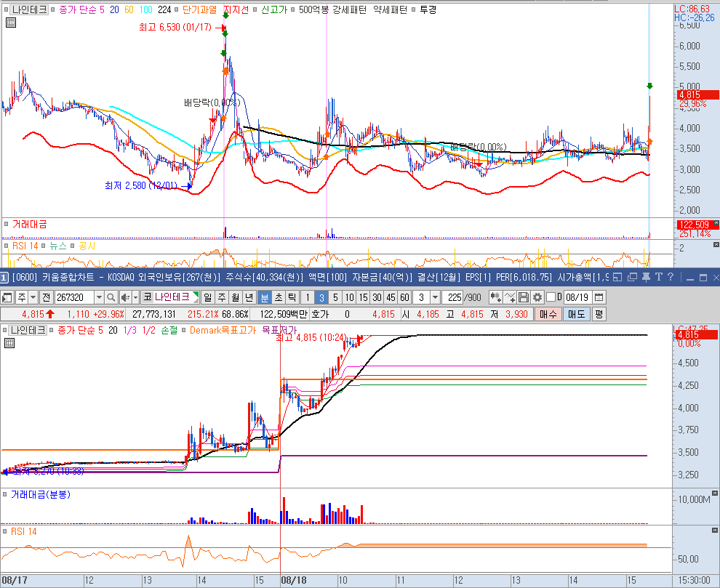This screenshot has width=720, height=588.
Task: Select the 주 weekly period tab
Action: [x=222, y=297]
